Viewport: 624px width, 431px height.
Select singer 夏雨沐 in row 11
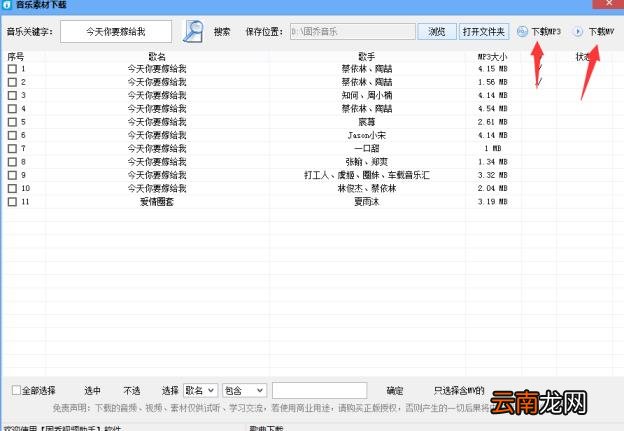pyautogui.click(x=367, y=202)
